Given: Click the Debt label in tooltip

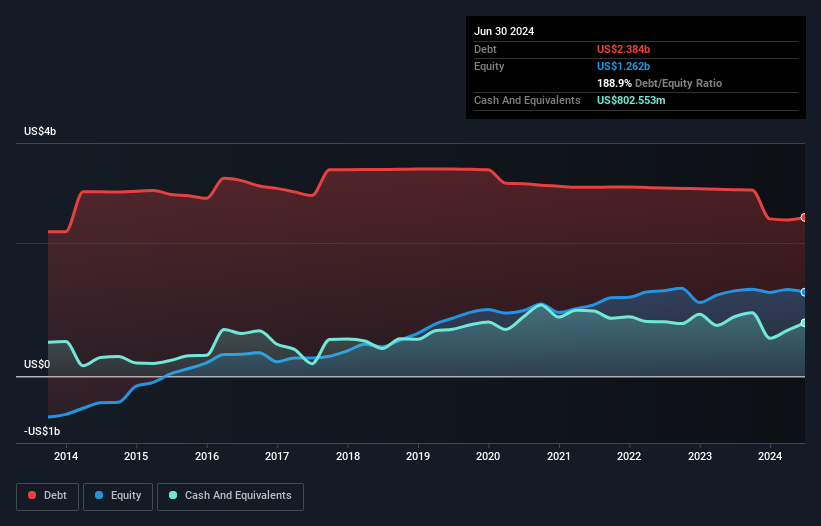Looking at the screenshot, I should (x=485, y=49).
